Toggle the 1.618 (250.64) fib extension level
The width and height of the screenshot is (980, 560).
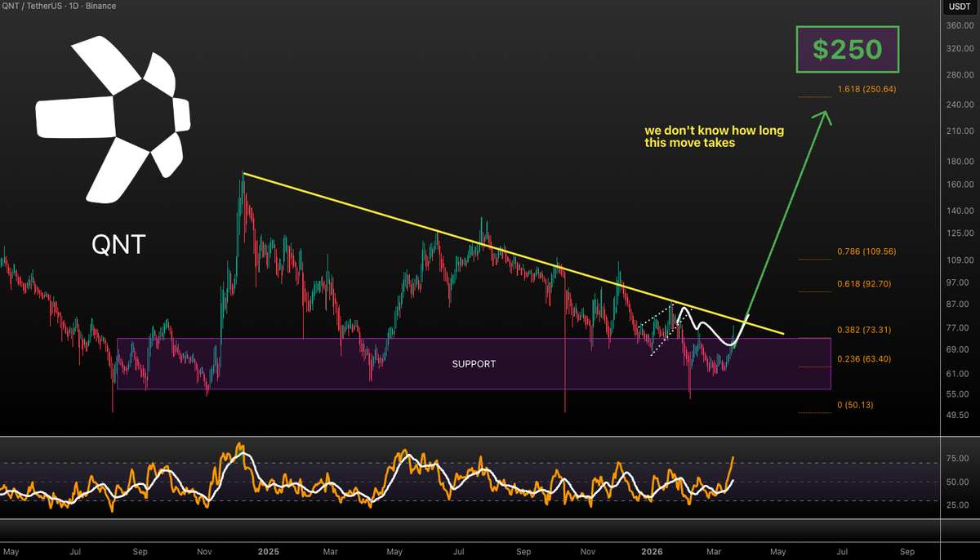tap(866, 88)
